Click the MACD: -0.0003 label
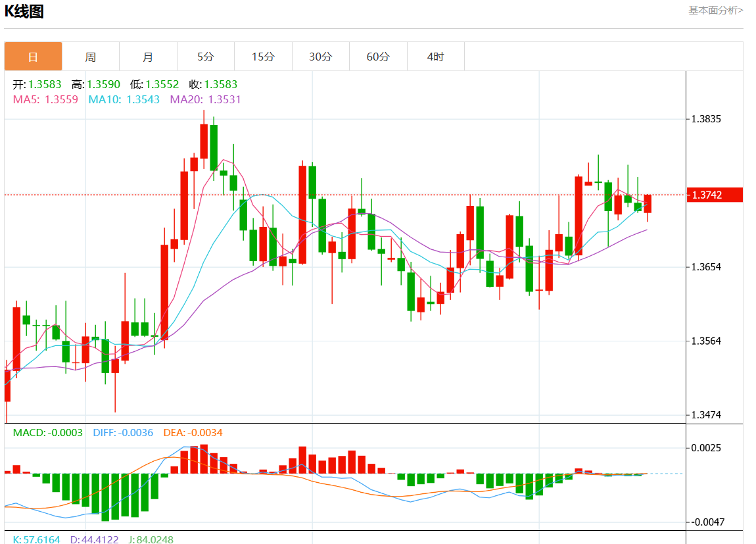The height and width of the screenshot is (544, 756). click(x=48, y=433)
